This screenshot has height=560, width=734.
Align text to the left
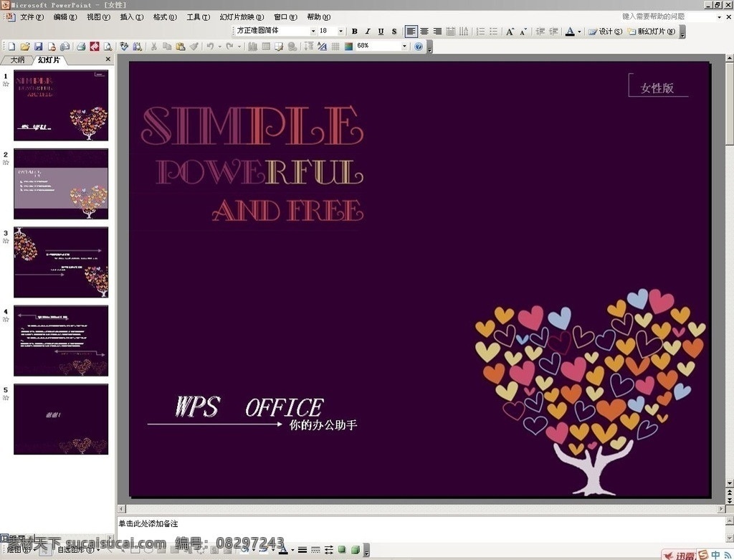click(x=411, y=32)
